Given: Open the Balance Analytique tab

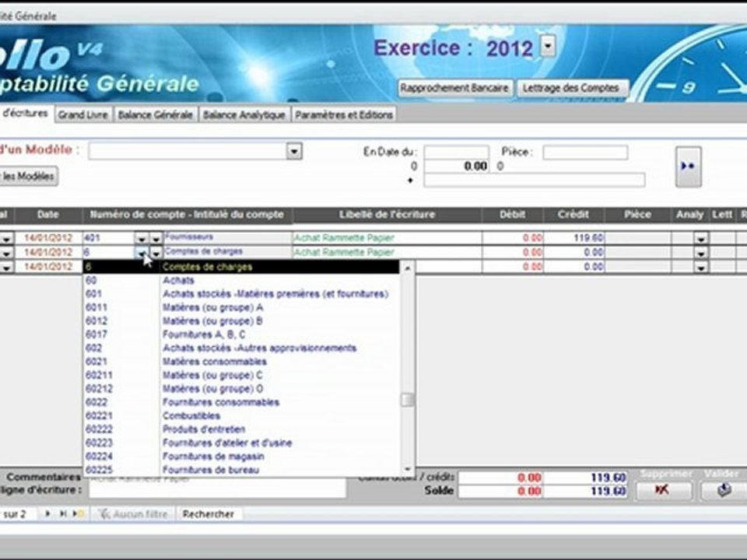Looking at the screenshot, I should click(x=244, y=115).
